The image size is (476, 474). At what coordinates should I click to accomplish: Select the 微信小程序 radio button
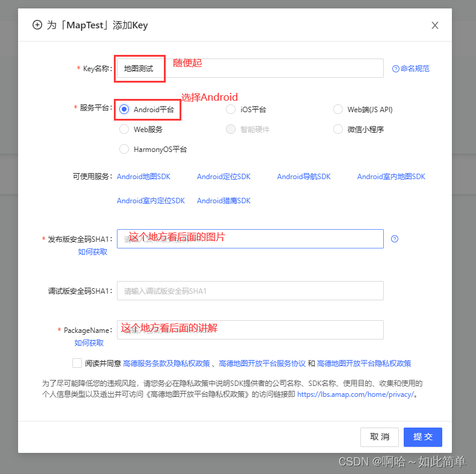click(338, 129)
